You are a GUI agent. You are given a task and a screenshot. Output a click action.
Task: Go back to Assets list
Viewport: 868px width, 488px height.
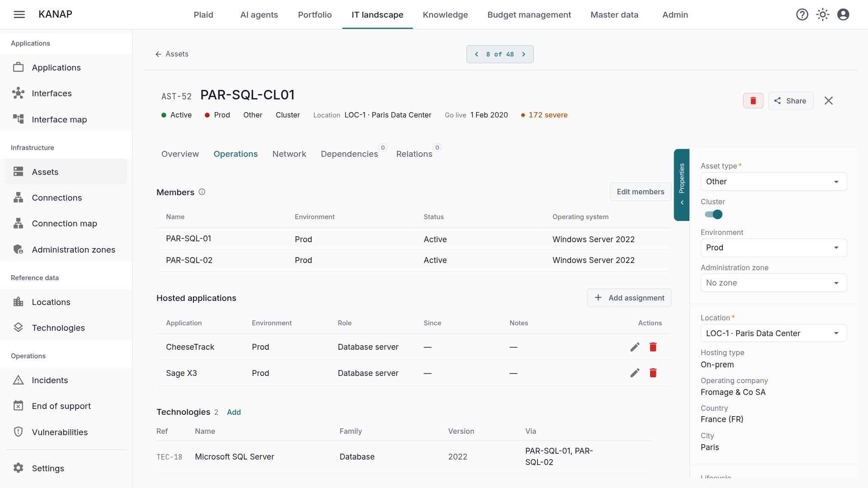172,54
